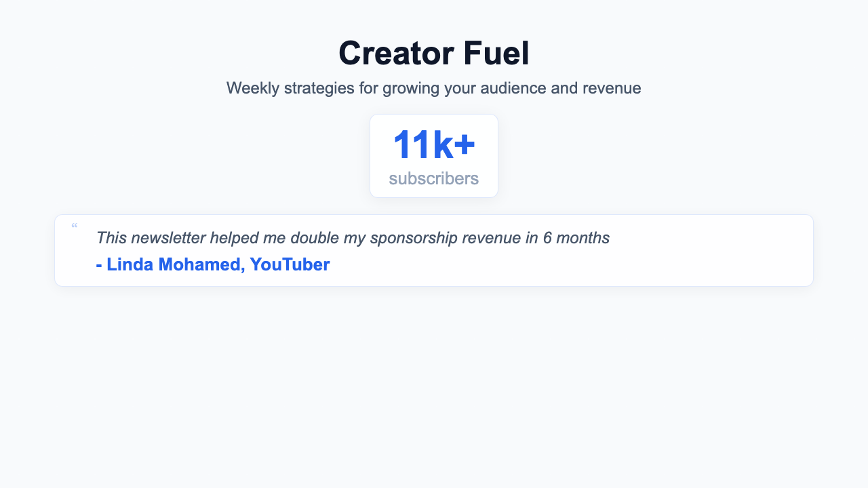The width and height of the screenshot is (868, 488).
Task: Click the testimonial quote text
Action: 353,238
